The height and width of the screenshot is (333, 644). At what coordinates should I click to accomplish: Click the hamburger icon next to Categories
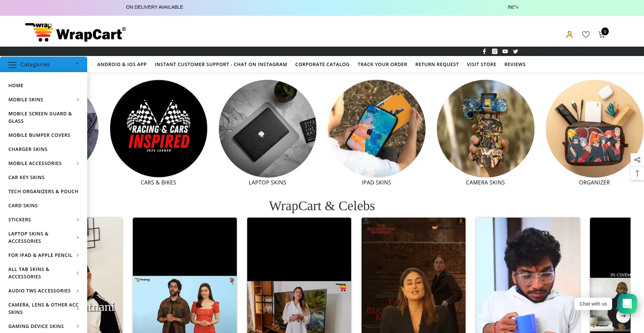click(x=12, y=65)
